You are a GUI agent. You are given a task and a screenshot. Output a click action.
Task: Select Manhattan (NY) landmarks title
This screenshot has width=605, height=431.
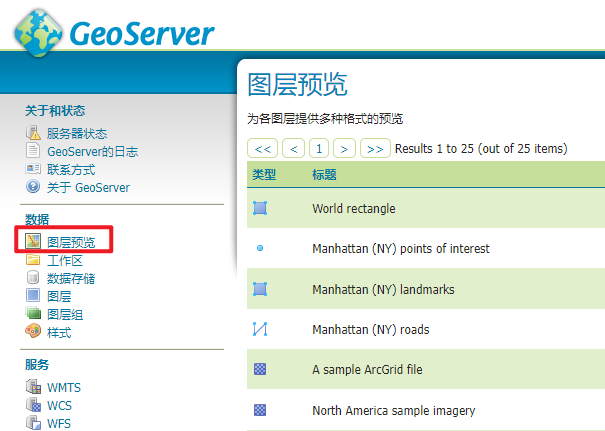[384, 289]
